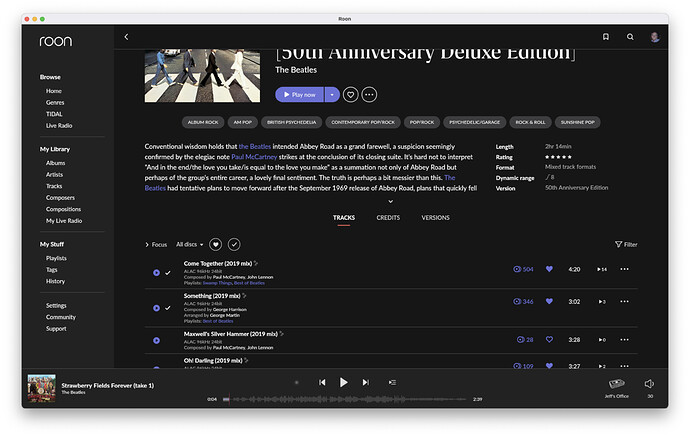Filter tracks by favorites heart circle
The width and height of the screenshot is (690, 437).
tap(215, 244)
